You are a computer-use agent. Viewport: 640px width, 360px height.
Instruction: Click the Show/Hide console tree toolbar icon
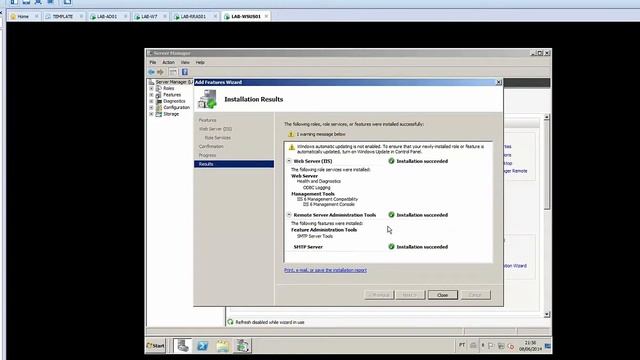coord(173,72)
